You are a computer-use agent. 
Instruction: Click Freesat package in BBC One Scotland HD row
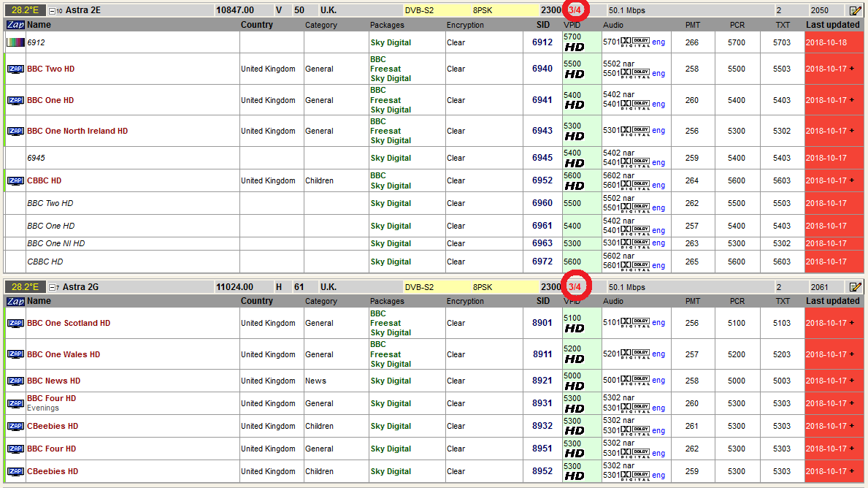386,323
